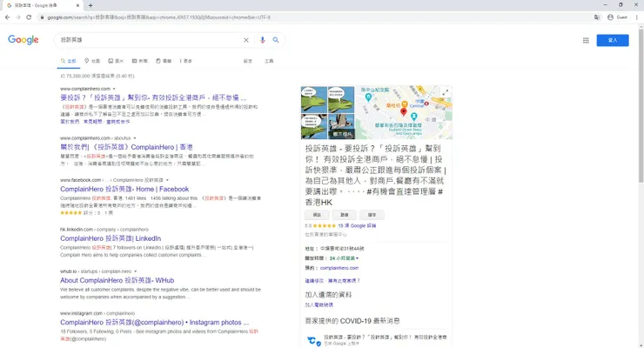The width and height of the screenshot is (644, 348).
Task: Click the Google logo
Action: pyautogui.click(x=23, y=40)
